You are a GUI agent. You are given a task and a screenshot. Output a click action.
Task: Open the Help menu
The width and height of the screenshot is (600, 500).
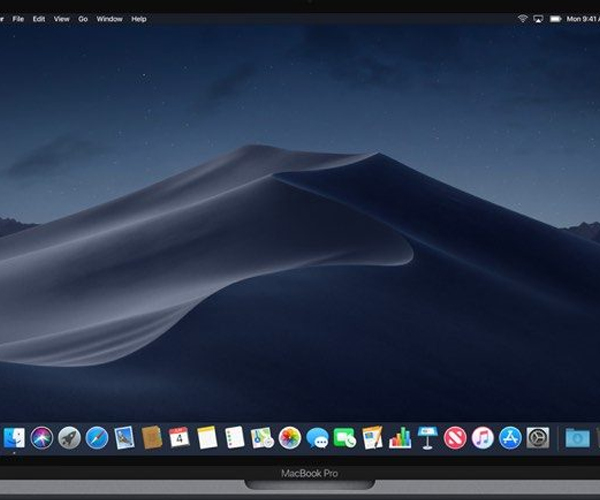[139, 19]
